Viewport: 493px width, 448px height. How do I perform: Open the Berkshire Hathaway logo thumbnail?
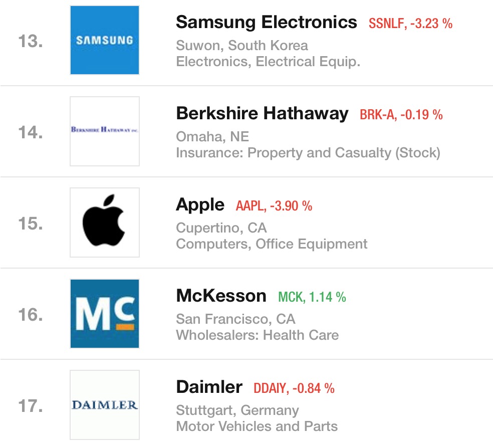click(x=105, y=131)
